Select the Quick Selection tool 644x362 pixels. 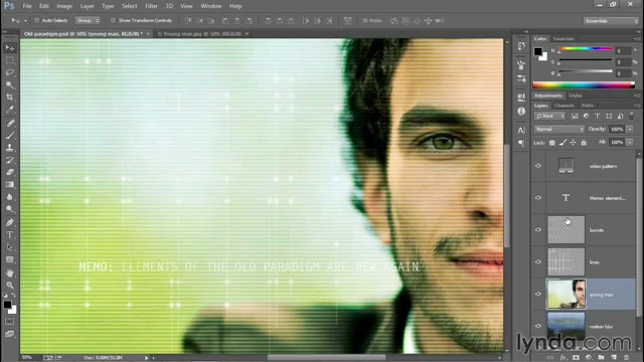pyautogui.click(x=10, y=85)
